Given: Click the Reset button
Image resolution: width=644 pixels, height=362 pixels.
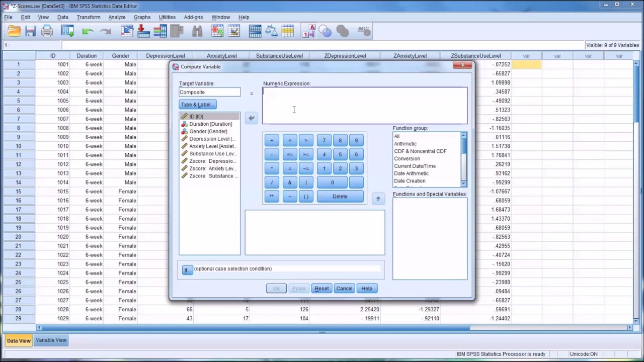Looking at the screenshot, I should [321, 289].
